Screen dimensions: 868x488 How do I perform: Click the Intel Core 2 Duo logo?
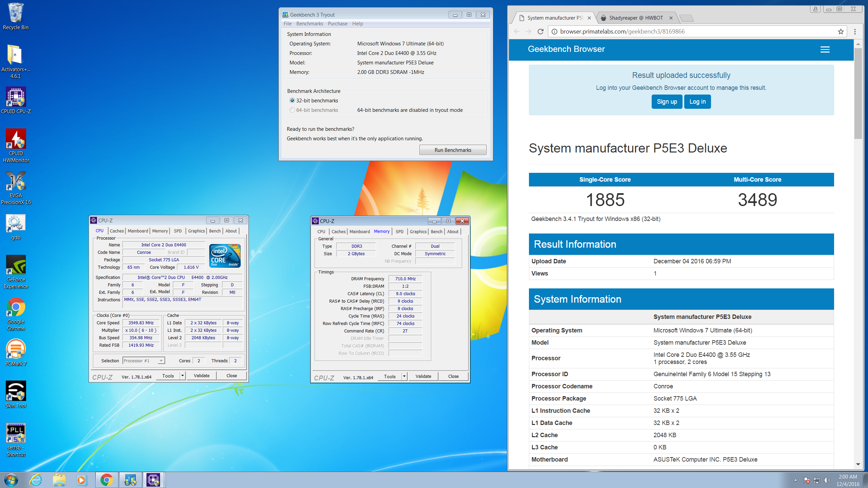coord(225,256)
